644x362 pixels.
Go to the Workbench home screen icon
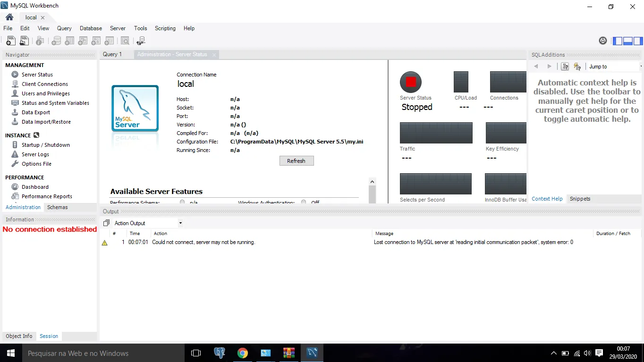(x=9, y=17)
